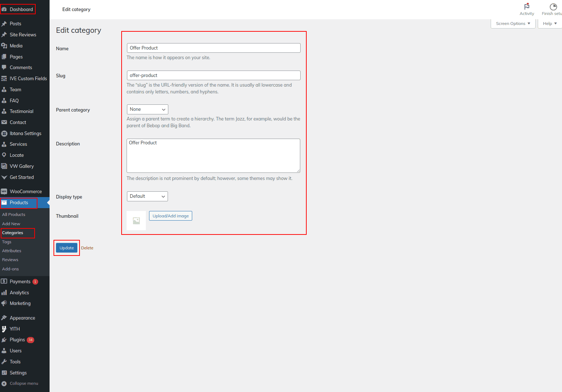Image resolution: width=562 pixels, height=392 pixels.
Task: Click the YITH icon in sidebar
Action: point(4,329)
